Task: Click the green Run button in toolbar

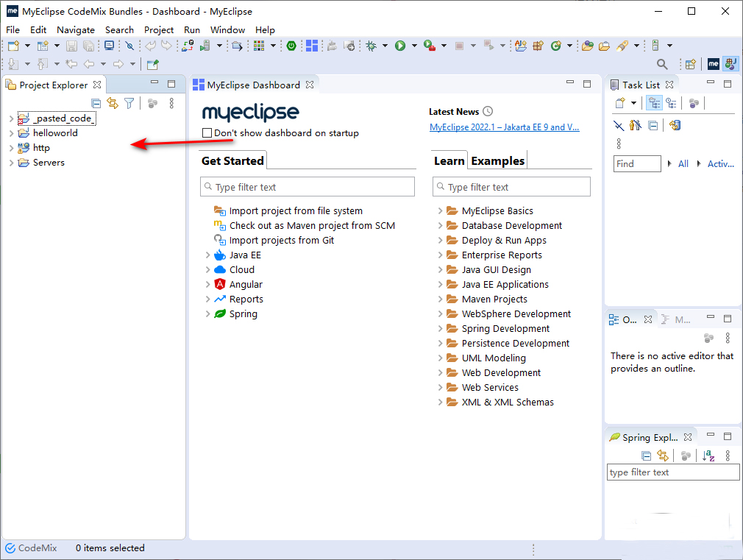Action: [400, 46]
